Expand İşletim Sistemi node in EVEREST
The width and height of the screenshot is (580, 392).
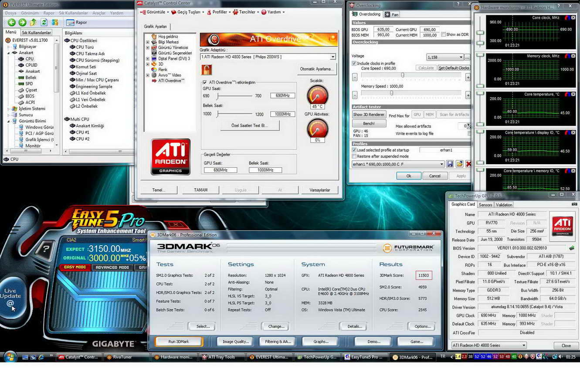[x=9, y=109]
